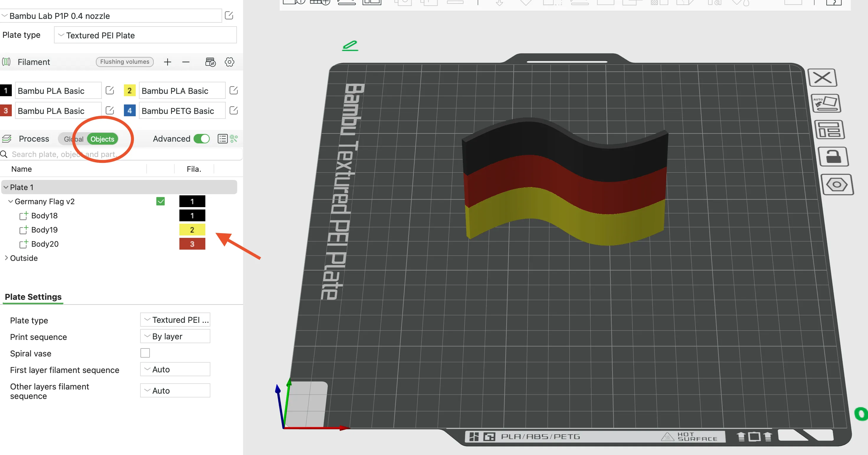Edit the Bambu PETG Basic filament preset
Screen dimensions: 868x455
[x=233, y=111]
